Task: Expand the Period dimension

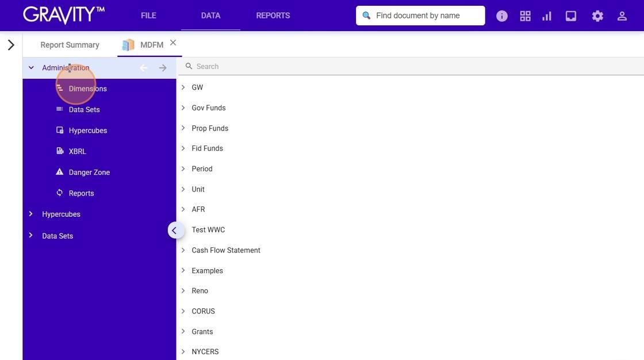Action: pyautogui.click(x=183, y=168)
